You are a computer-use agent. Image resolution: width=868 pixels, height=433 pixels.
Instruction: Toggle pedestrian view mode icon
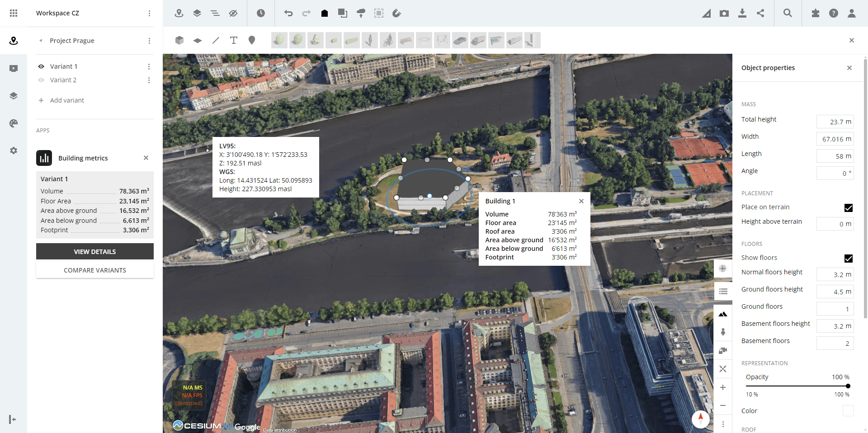(x=723, y=332)
